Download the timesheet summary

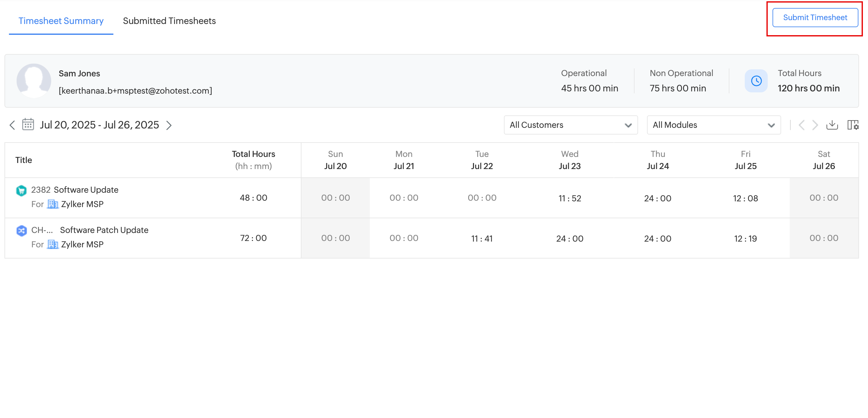(832, 125)
